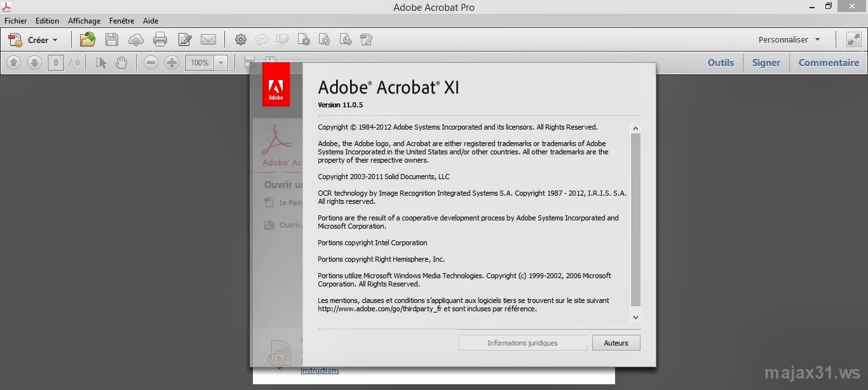Click the red Adobe logo
The height and width of the screenshot is (390, 868).
point(276,84)
